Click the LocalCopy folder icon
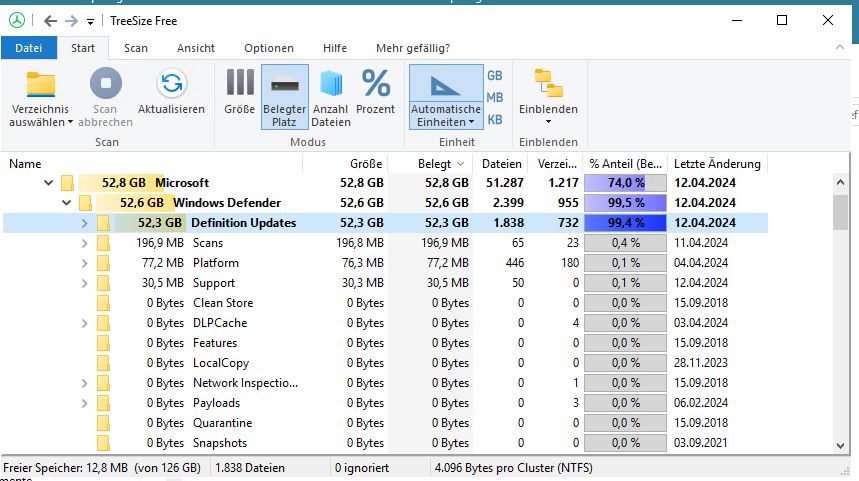Viewport: 859px width, 481px height. point(103,363)
